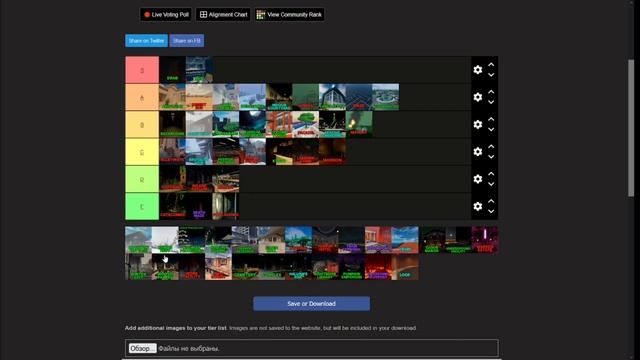Image resolution: width=640 pixels, height=360 pixels.
Task: Move the light-orange B tier row up
Action: 491,120
